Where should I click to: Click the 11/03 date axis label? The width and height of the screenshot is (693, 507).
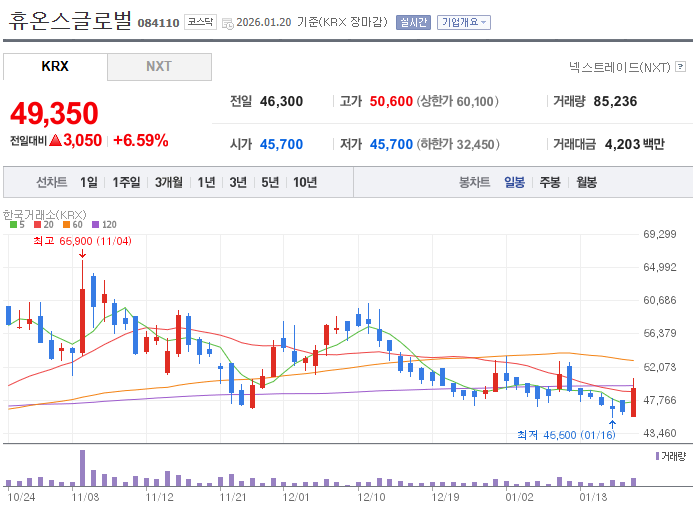click(85, 497)
